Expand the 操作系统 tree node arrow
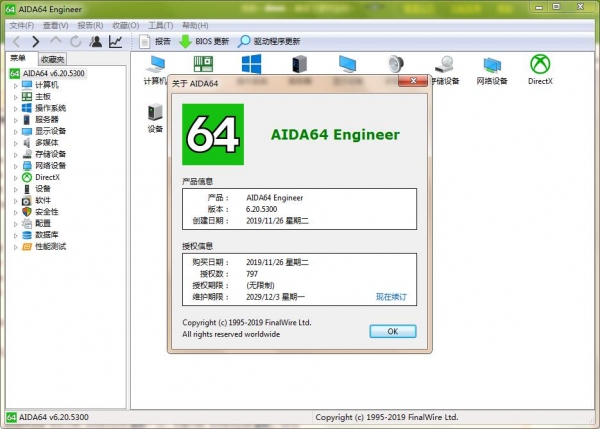The width and height of the screenshot is (600, 429). pos(16,109)
